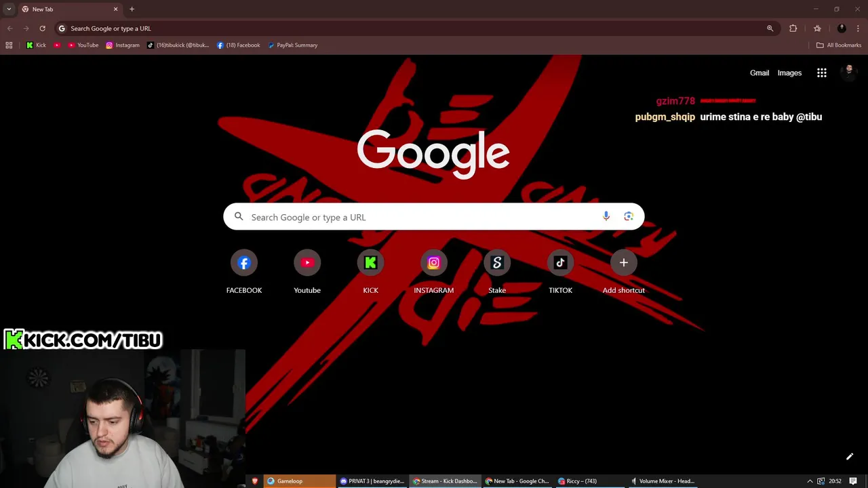Screen dimensions: 868x488
Task: Switch to Volume Mixer taskbar item
Action: (663, 481)
